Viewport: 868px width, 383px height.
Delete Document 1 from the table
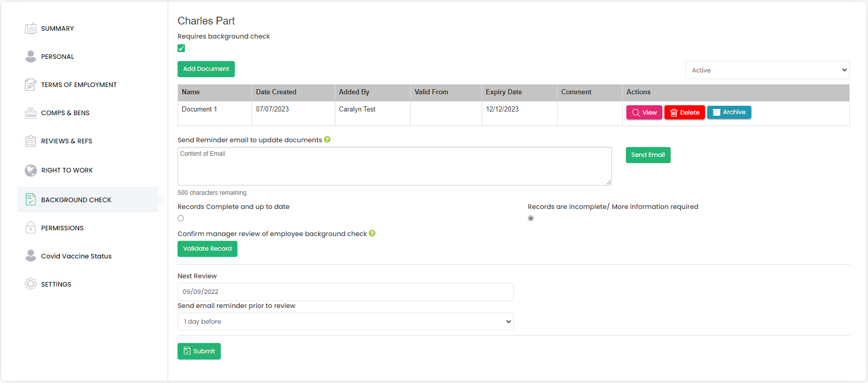coord(684,113)
